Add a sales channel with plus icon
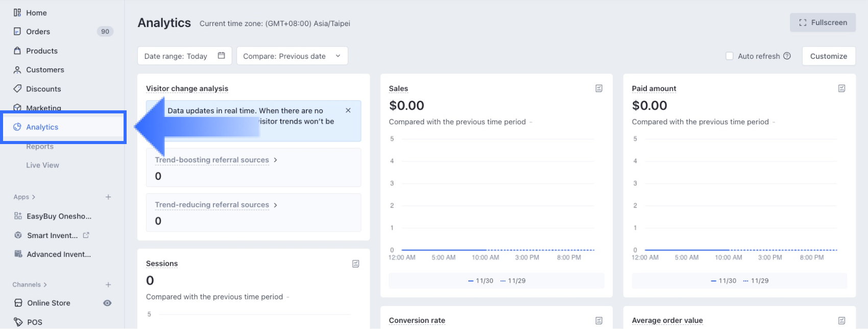Screen dimensions: 868x329 click(108, 285)
